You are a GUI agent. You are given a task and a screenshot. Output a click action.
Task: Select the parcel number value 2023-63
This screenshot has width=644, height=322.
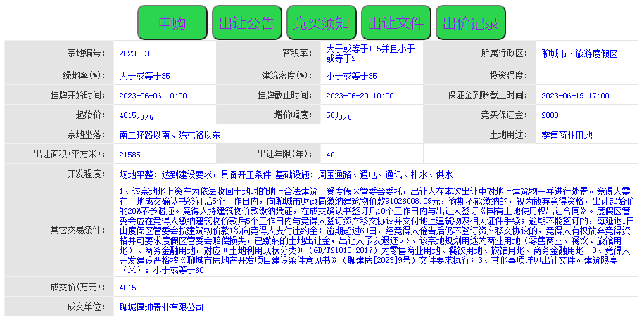click(x=134, y=53)
